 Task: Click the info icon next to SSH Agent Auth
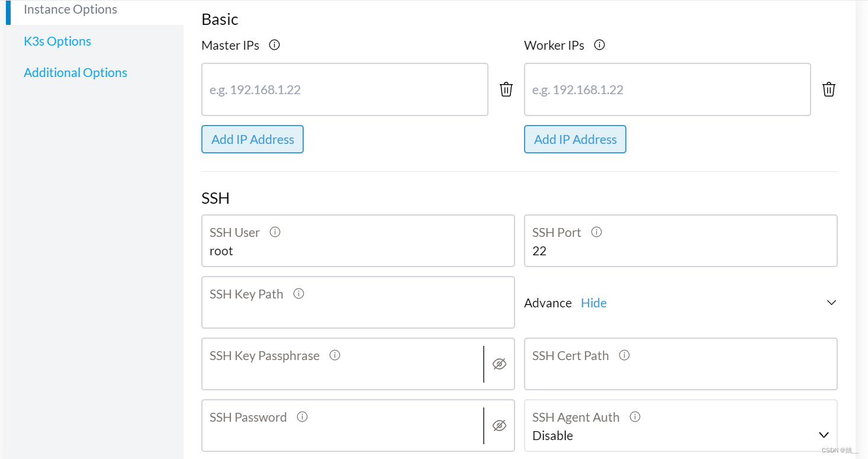[x=635, y=417]
